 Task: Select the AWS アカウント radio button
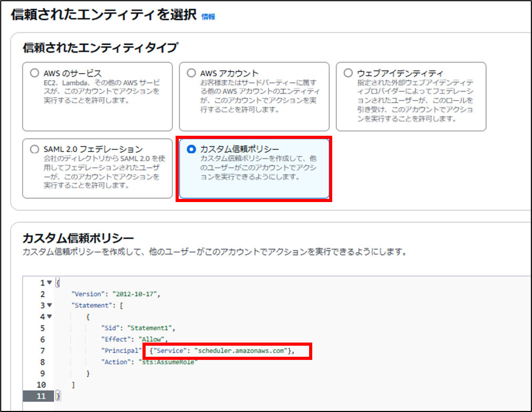pos(191,73)
